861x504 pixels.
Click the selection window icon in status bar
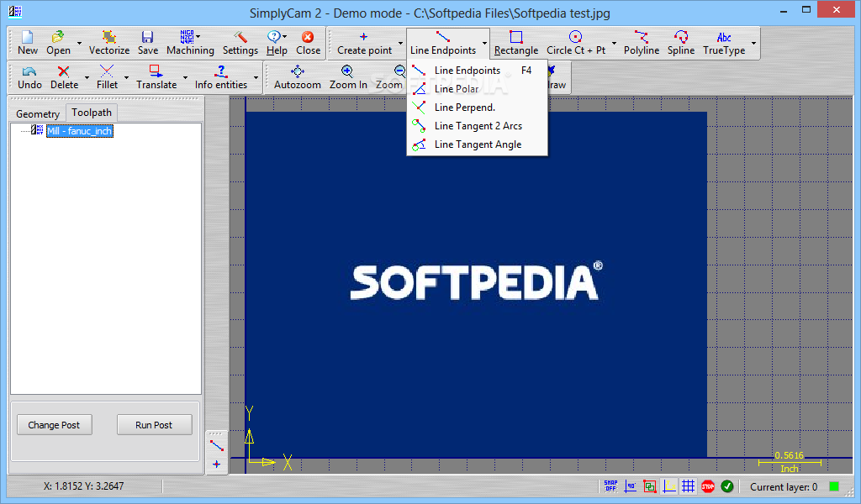[650, 486]
